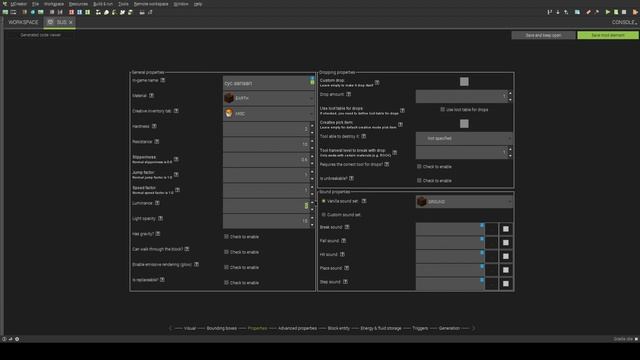Enable Requires the correct tool for drops
The height and width of the screenshot is (360, 640).
(419, 167)
